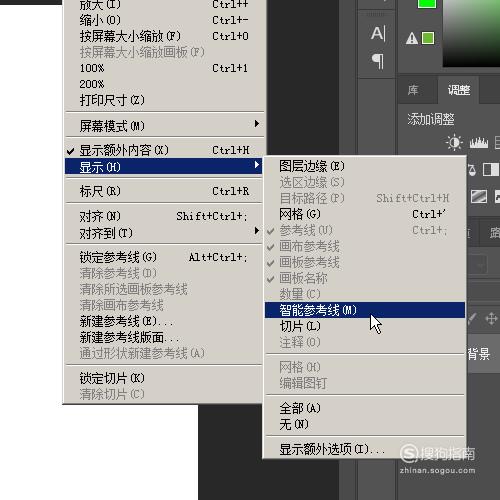Pick the gamut-safe green swatch beside warning
The width and height of the screenshot is (500, 500).
click(428, 38)
